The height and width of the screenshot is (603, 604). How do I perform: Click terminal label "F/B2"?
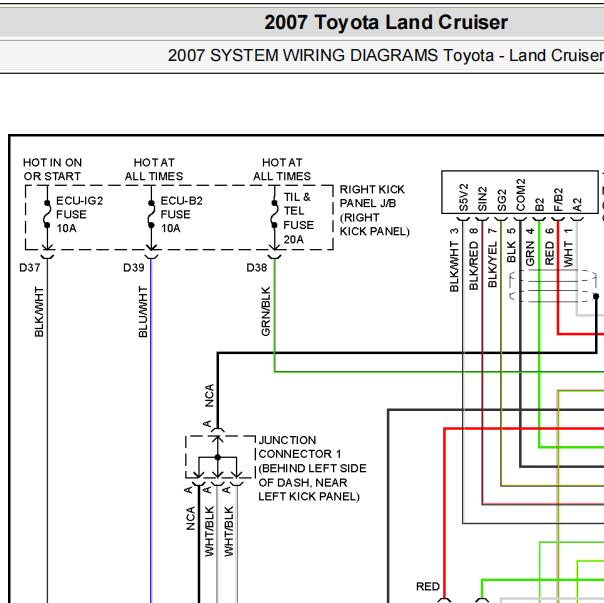click(558, 200)
